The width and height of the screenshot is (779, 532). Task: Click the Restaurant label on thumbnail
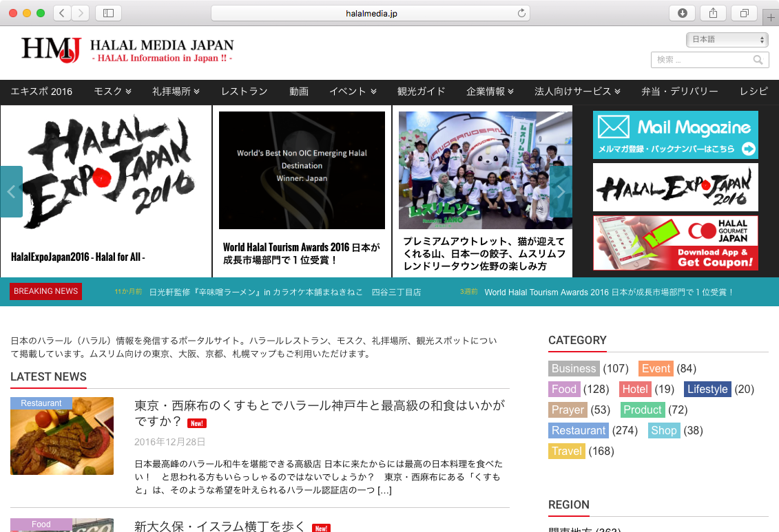[41, 403]
